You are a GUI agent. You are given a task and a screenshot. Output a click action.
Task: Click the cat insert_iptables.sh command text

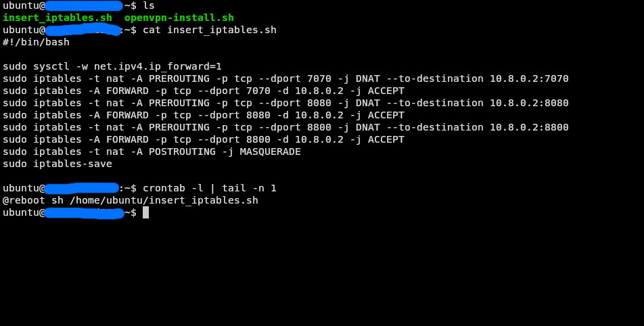pos(210,30)
